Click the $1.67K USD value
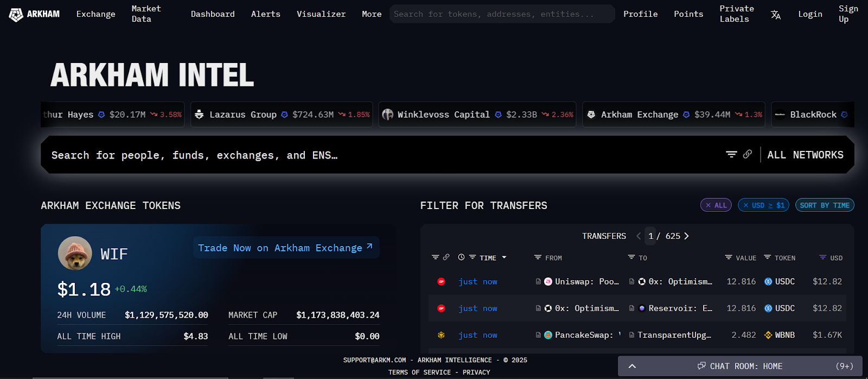 tap(827, 335)
